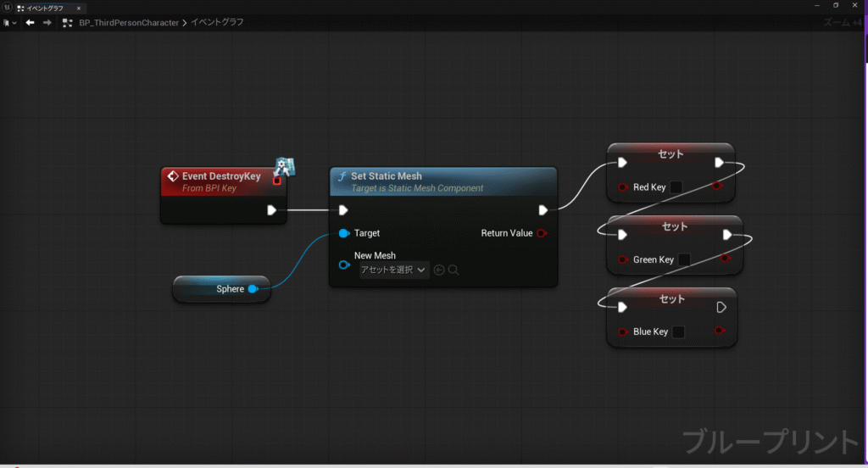Click the New Mesh input pin

pos(344,265)
